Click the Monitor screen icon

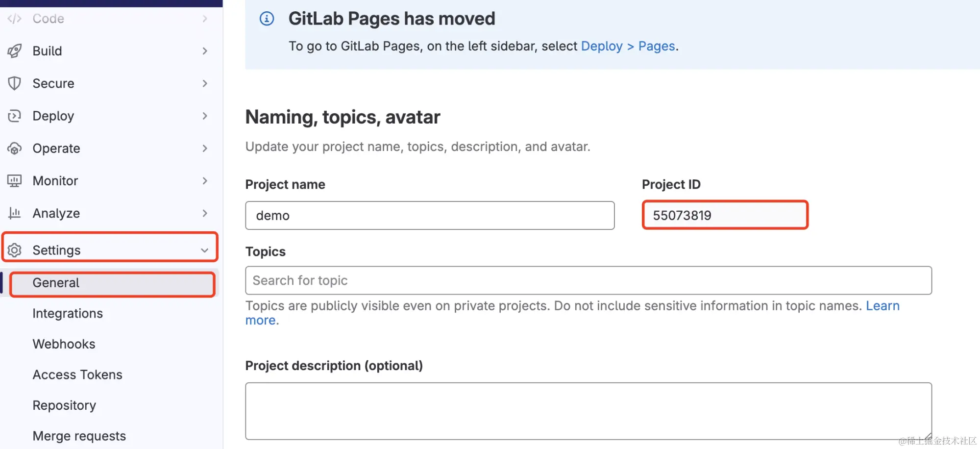[x=15, y=181]
